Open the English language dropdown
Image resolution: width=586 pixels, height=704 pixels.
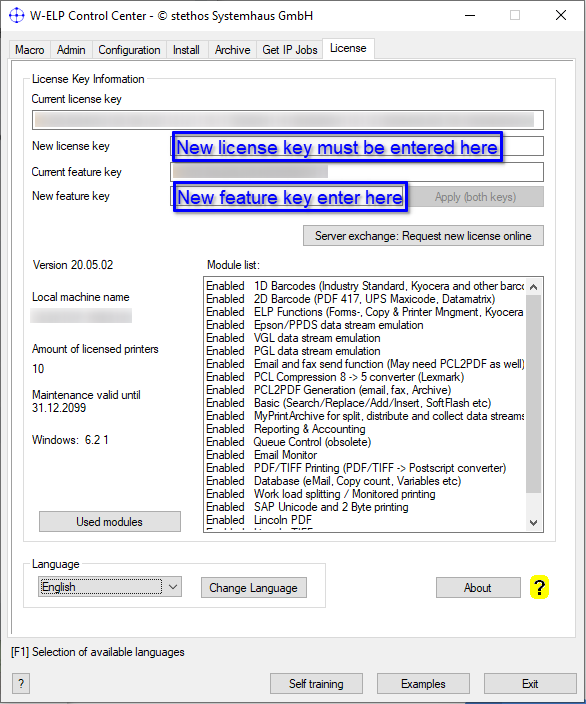tap(110, 587)
